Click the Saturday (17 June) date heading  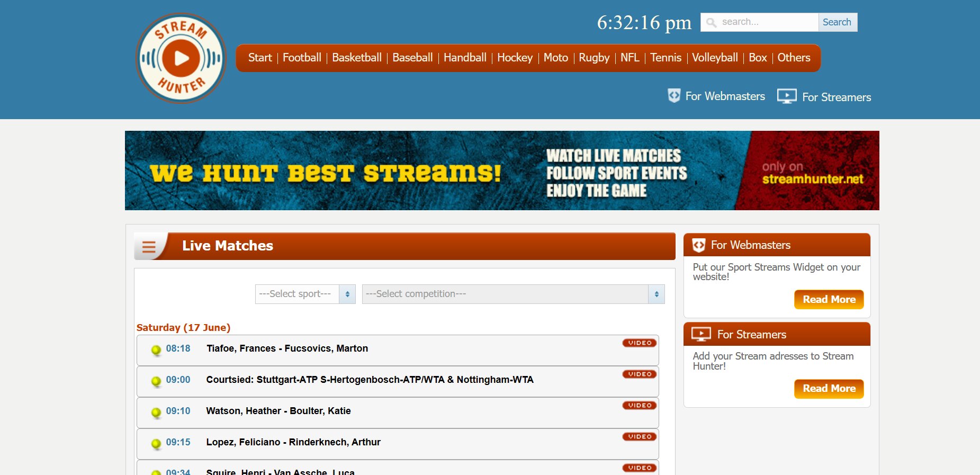pyautogui.click(x=183, y=327)
